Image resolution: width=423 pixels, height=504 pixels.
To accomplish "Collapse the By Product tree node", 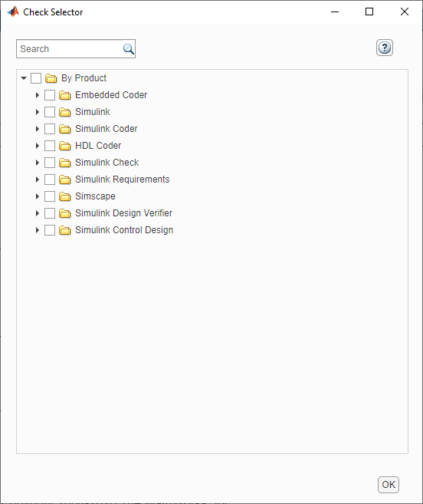I will click(24, 78).
